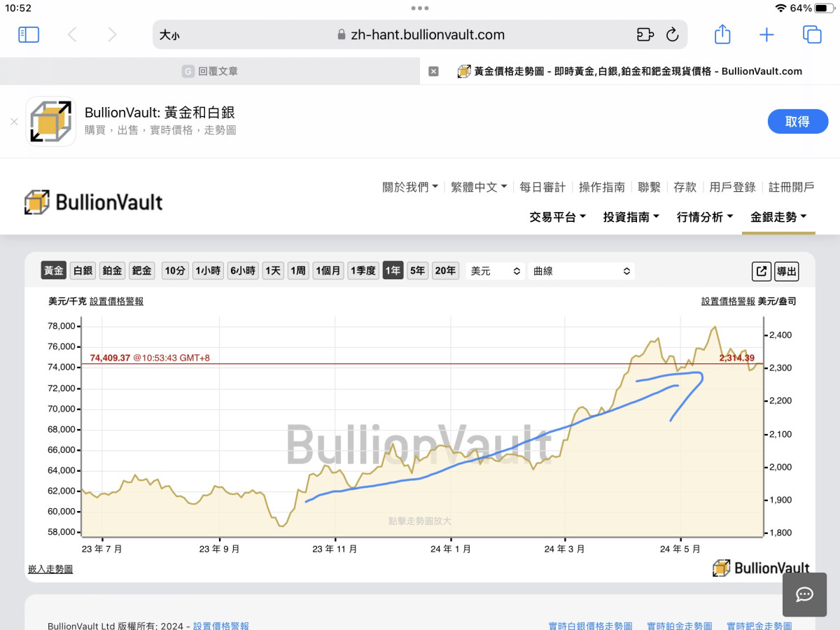The image size is (840, 630).
Task: Click right 設置價格警報 link near 美元/盎司
Action: (728, 301)
